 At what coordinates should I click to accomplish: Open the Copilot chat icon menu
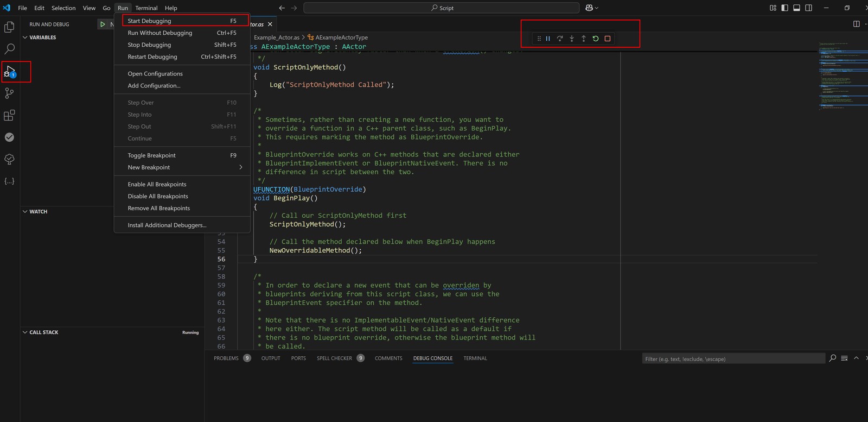click(x=592, y=8)
